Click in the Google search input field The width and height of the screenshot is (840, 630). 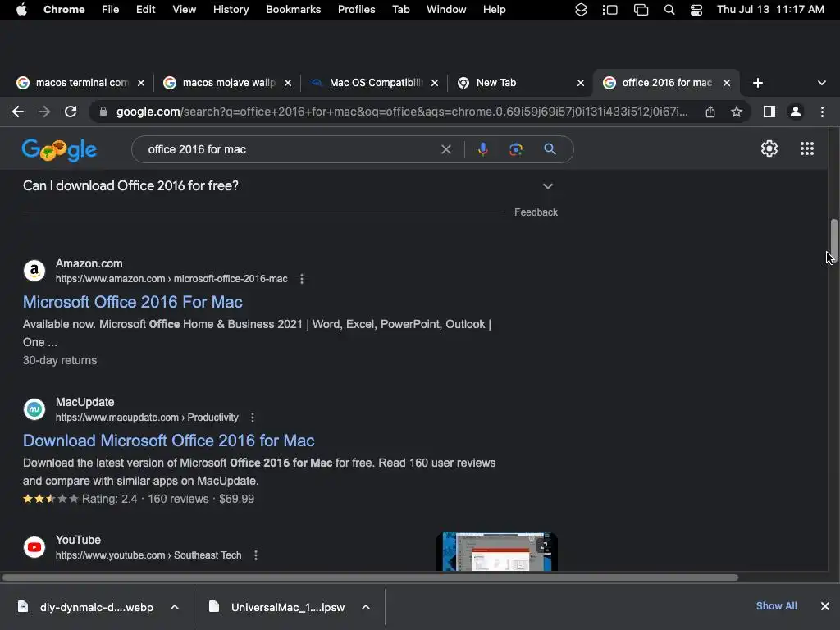pos(290,149)
